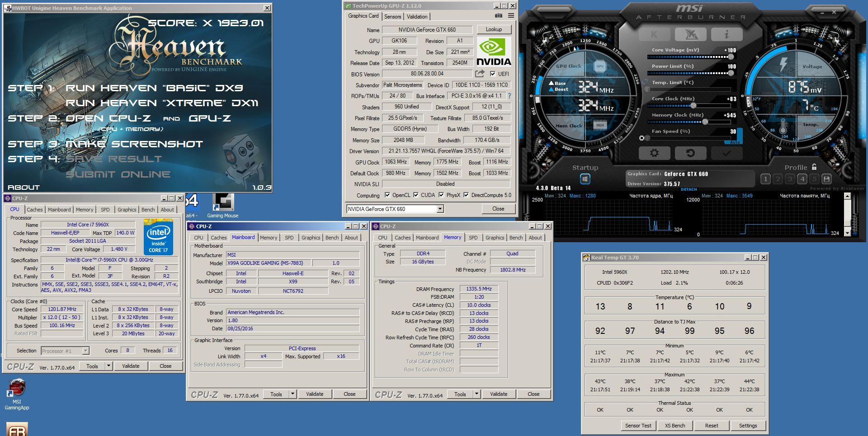868x436 pixels.
Task: Click the Bus Interface question mark icon
Action: (x=509, y=96)
